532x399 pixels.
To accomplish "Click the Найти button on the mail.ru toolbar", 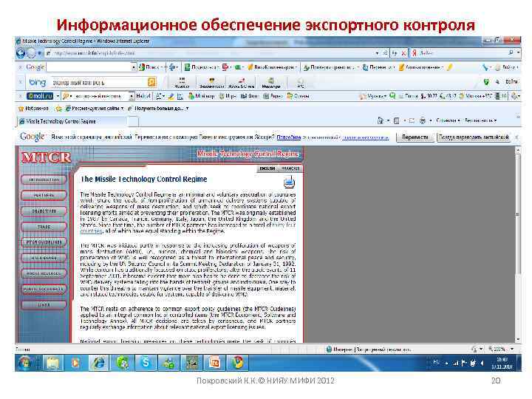I will click(143, 96).
